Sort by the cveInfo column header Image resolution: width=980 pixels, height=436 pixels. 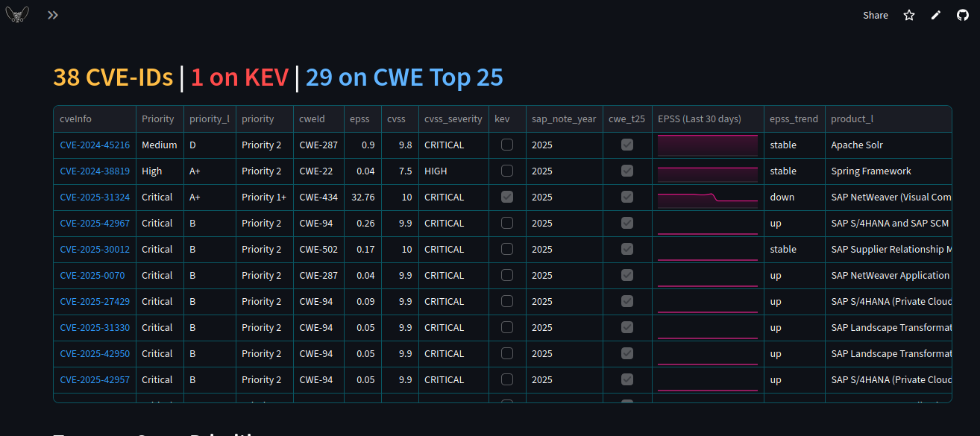[95, 119]
